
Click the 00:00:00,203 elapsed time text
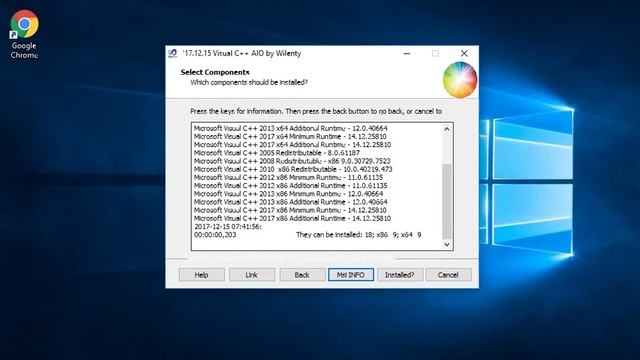click(x=215, y=235)
